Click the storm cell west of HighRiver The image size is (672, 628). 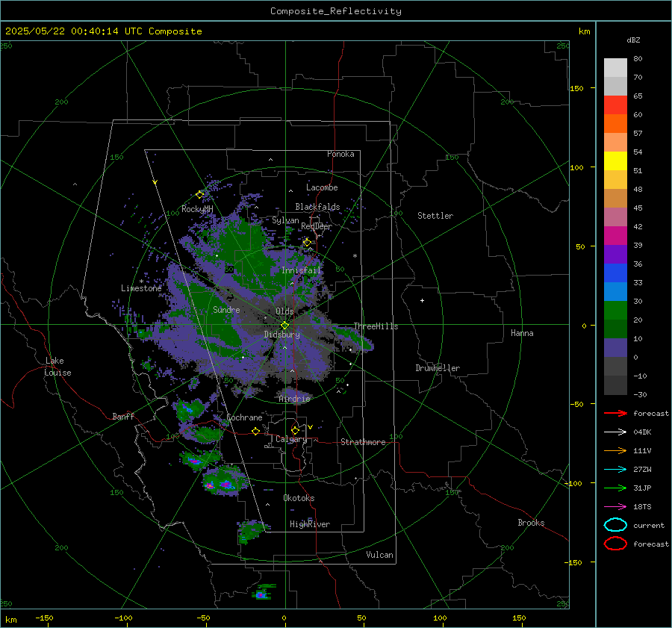pyautogui.click(x=252, y=532)
